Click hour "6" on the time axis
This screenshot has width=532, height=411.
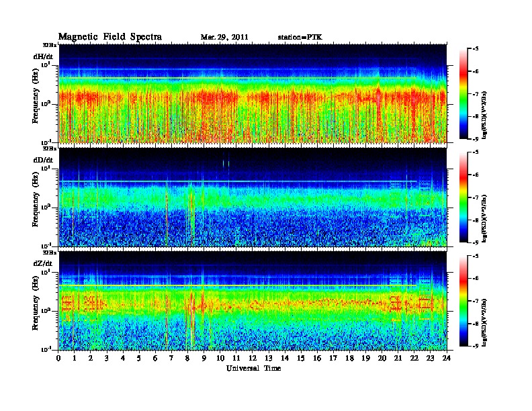pos(155,358)
